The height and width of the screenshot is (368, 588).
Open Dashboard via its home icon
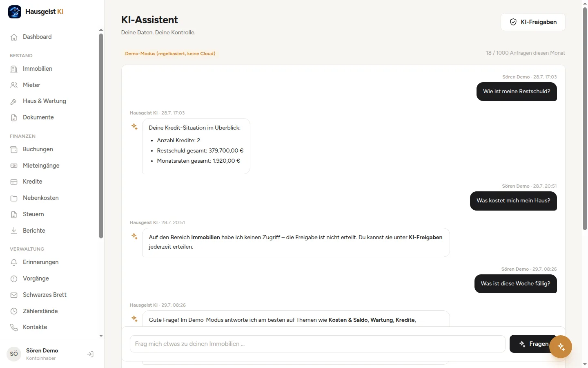coord(14,37)
